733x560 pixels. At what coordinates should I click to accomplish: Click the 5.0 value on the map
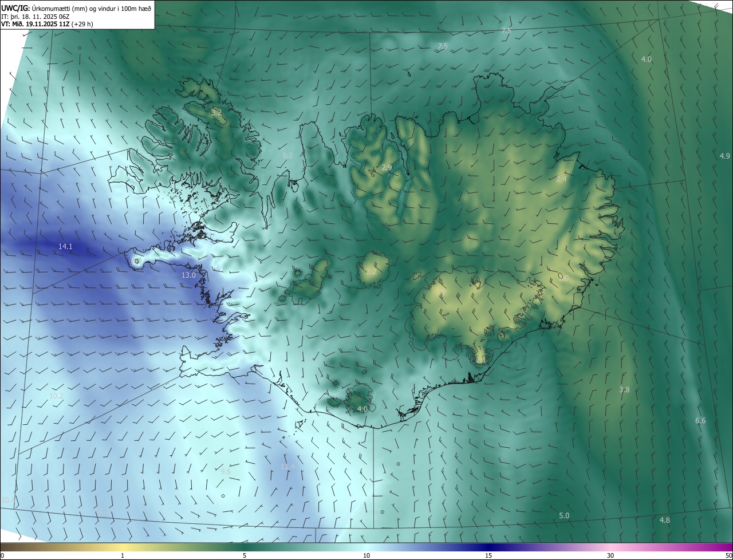(564, 515)
